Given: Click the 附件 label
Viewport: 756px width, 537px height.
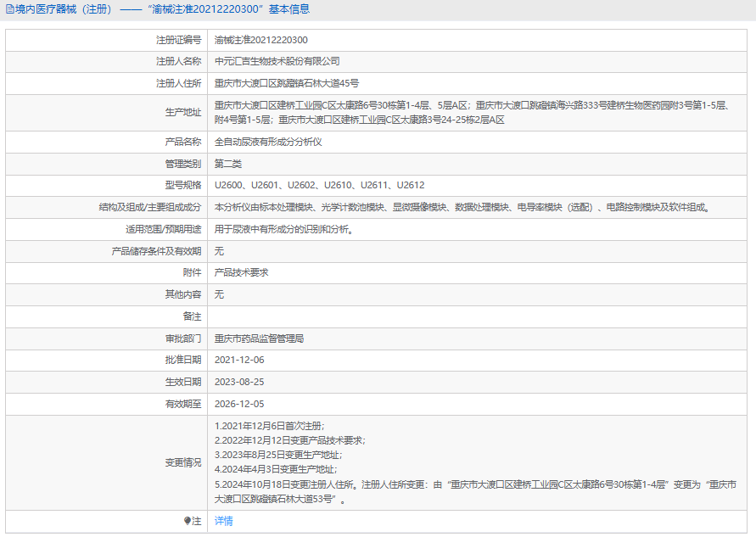Looking at the screenshot, I should pyautogui.click(x=192, y=272).
